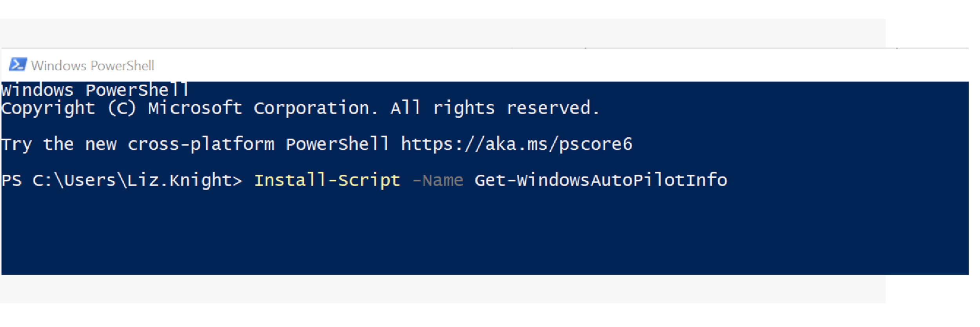Click the words Try the new
The width and height of the screenshot is (980, 327).
point(59,145)
